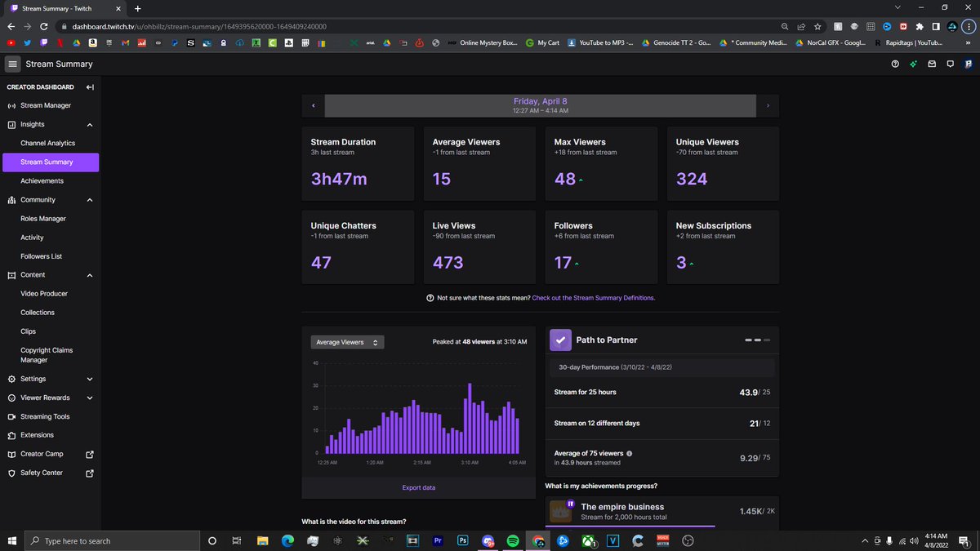Click the zoom magnifier icon in address bar
980x551 pixels.
[786, 26]
